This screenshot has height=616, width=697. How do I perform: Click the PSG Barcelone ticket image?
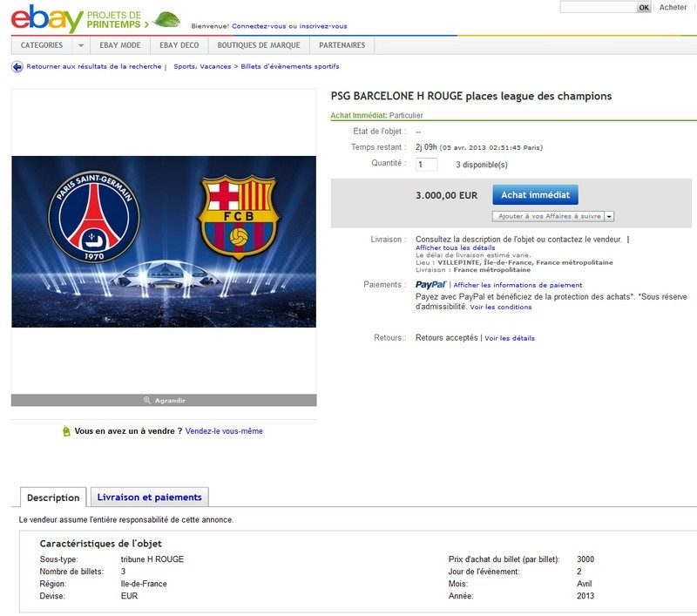164,241
